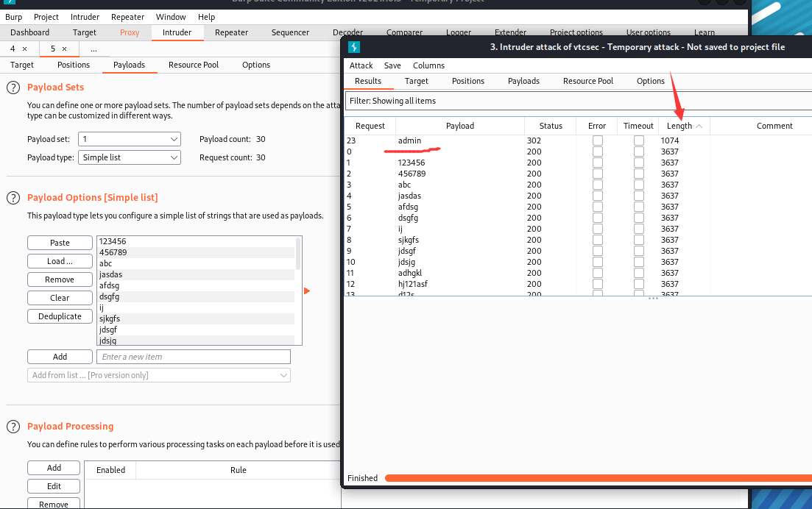The image size is (812, 509).
Task: Open the Options tab in the main Intruder panel
Action: [x=256, y=65]
